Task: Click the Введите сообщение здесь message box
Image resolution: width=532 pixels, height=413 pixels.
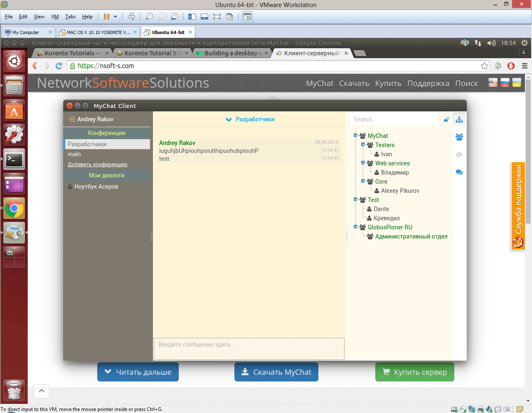Action: click(x=249, y=349)
